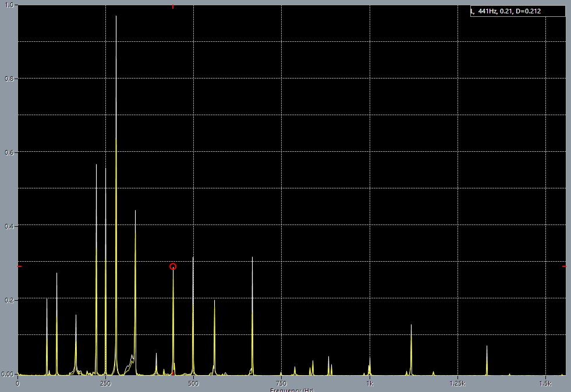The height and width of the screenshot is (392, 571).
Task: Click the red cursor tick on top edge
Action: (x=172, y=7)
